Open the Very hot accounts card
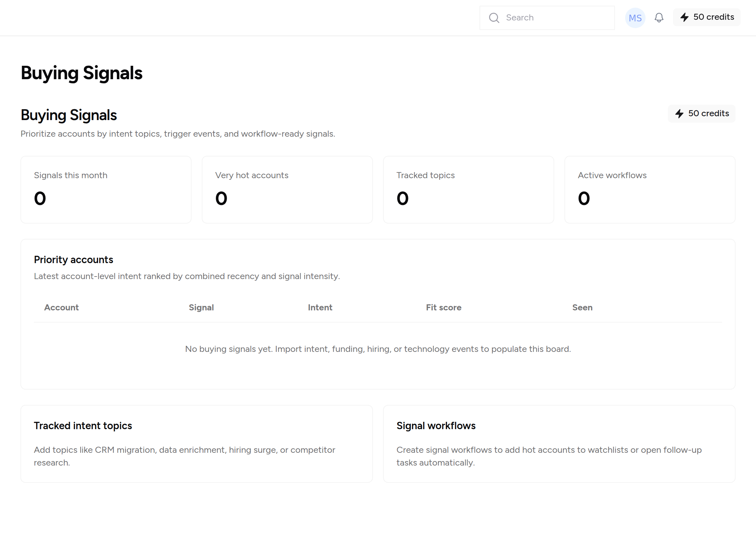 [x=287, y=190]
